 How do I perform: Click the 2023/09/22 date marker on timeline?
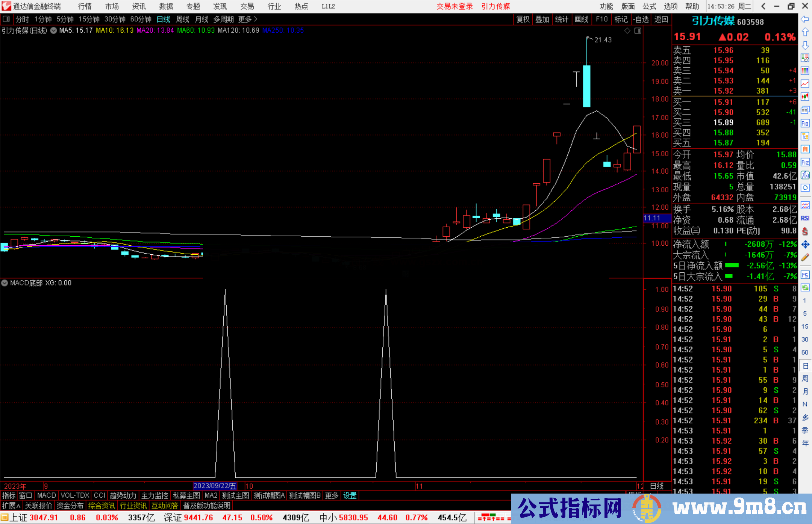[215, 486]
